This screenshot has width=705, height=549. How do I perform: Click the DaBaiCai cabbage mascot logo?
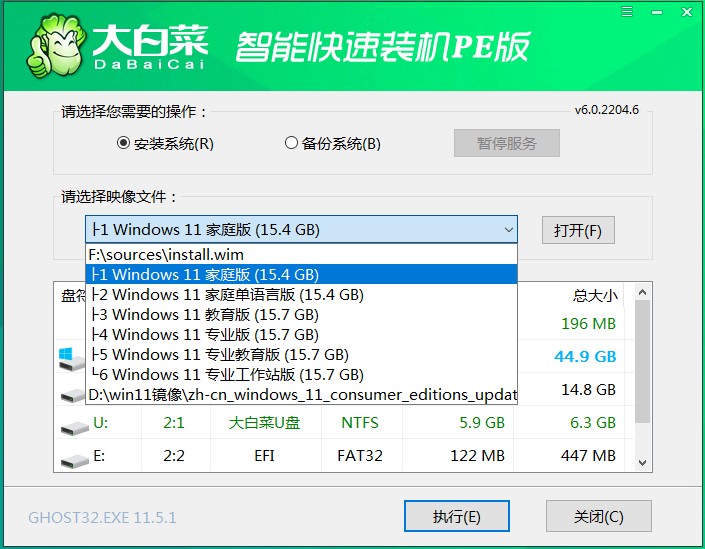tap(56, 46)
